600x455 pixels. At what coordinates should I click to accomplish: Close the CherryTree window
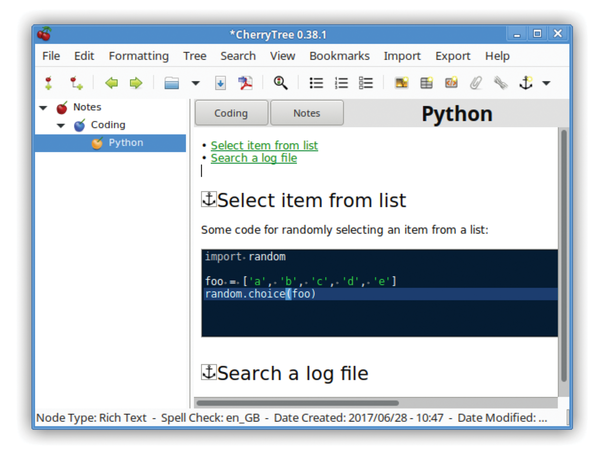coord(558,34)
